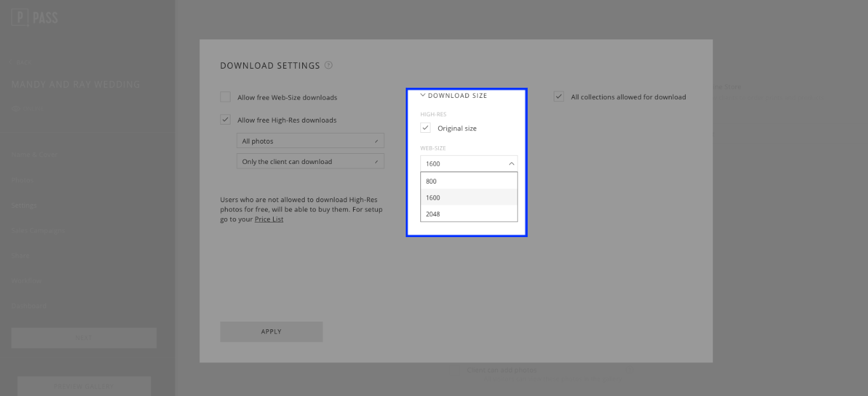Viewport: 868px width, 396px height.
Task: Toggle All collections allowed for download
Action: click(559, 97)
